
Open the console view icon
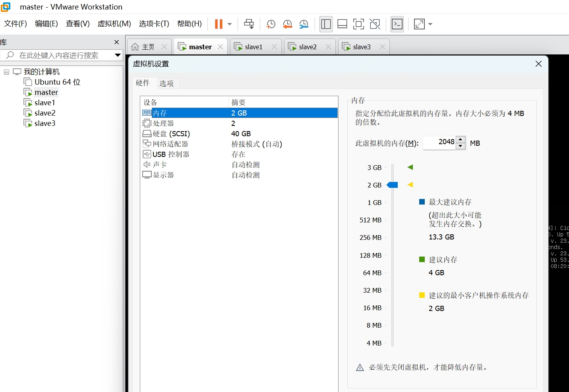(x=397, y=24)
